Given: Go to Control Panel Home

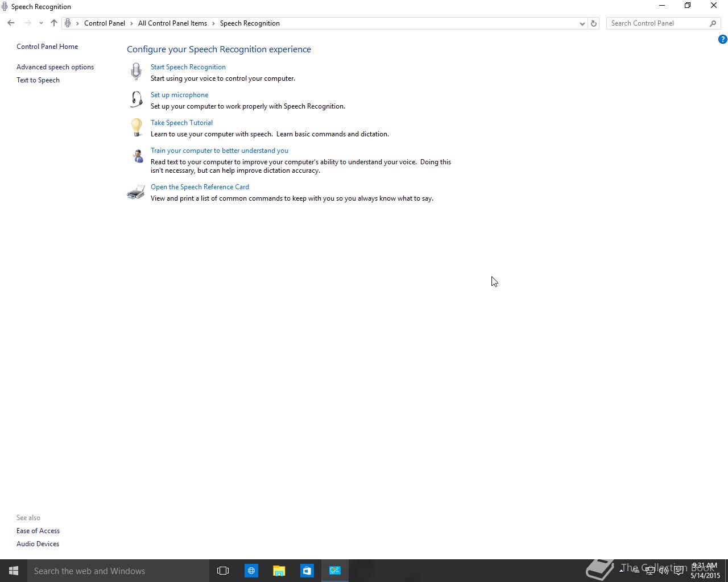Looking at the screenshot, I should 47,47.
